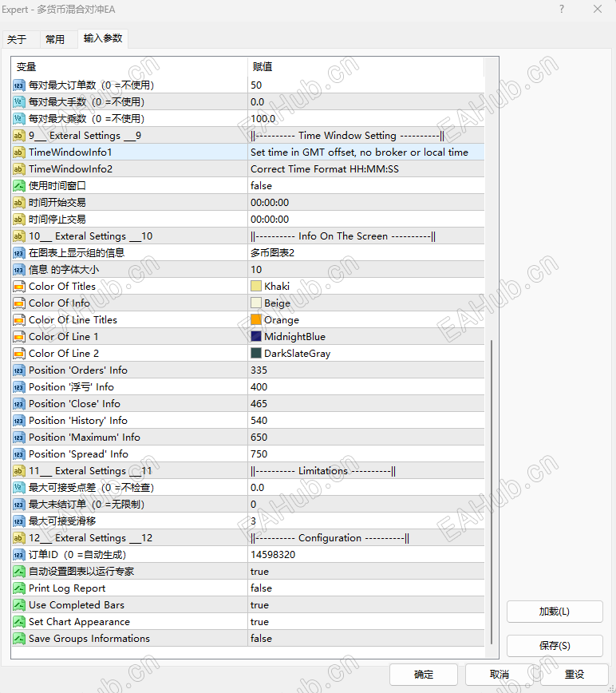616x693 pixels.
Task: Click the string icon beside TimeWindowInfo2
Action: 18,169
